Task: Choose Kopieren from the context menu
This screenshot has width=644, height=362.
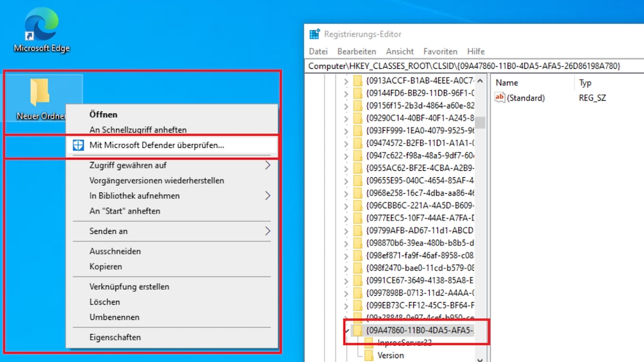Action: pyautogui.click(x=172, y=266)
